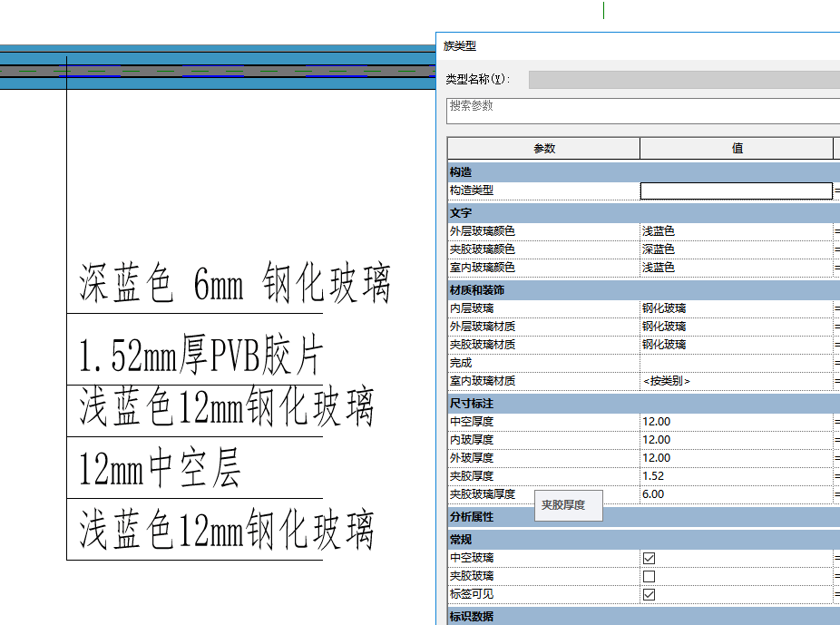The width and height of the screenshot is (840, 625).
Task: Click the 参数 column header
Action: click(543, 149)
